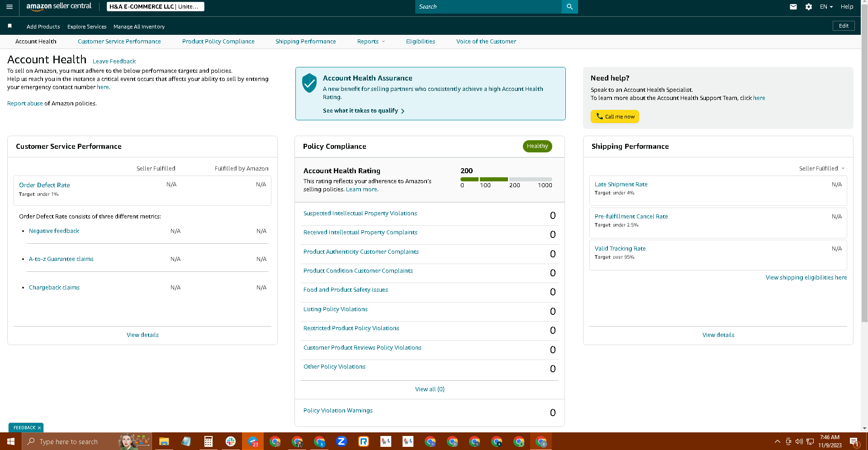Screen dimensions: 868x450
Task: Click Add Products in the favorites bar
Action: coord(43,27)
